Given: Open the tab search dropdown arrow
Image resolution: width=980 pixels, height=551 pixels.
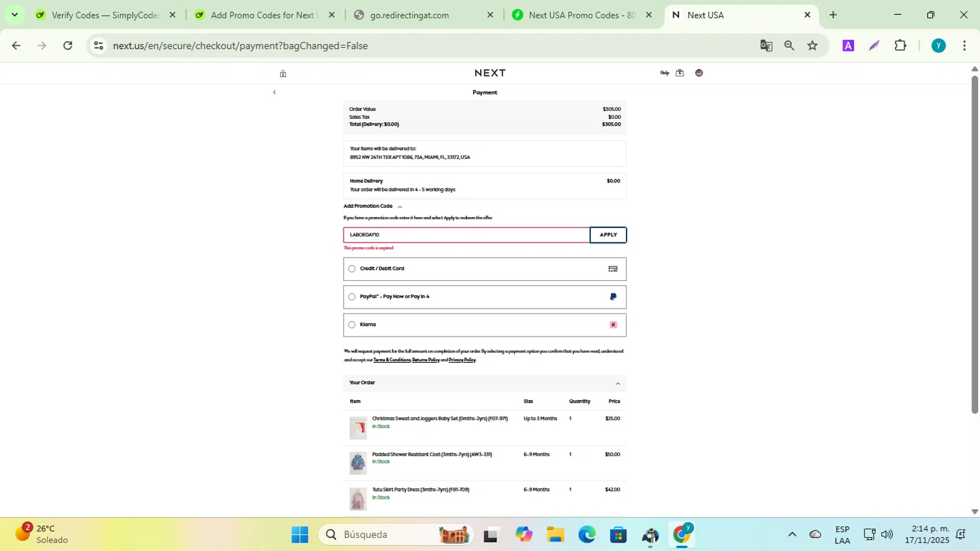Looking at the screenshot, I should click(x=14, y=15).
